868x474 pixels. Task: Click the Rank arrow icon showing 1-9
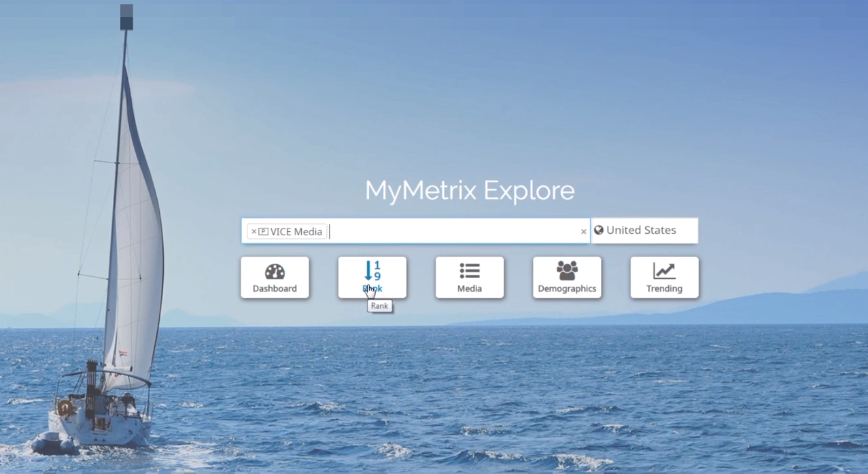pos(371,271)
